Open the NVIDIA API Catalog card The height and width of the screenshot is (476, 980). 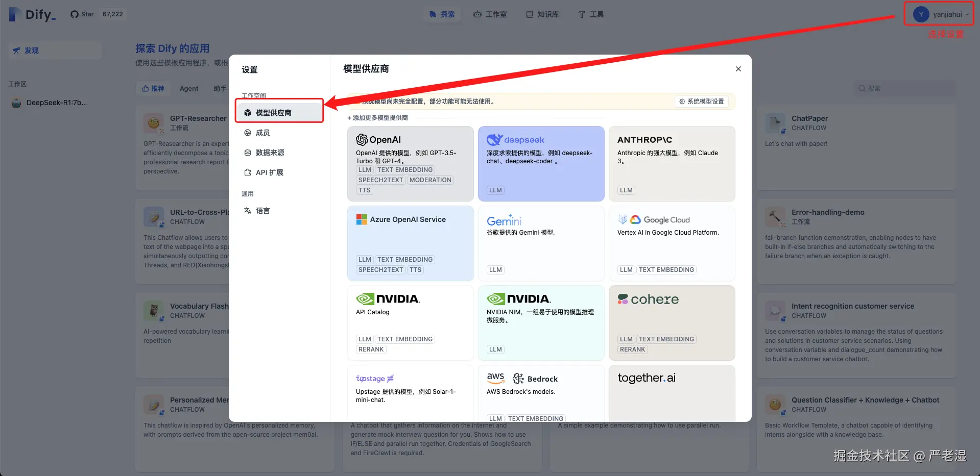[x=410, y=323]
